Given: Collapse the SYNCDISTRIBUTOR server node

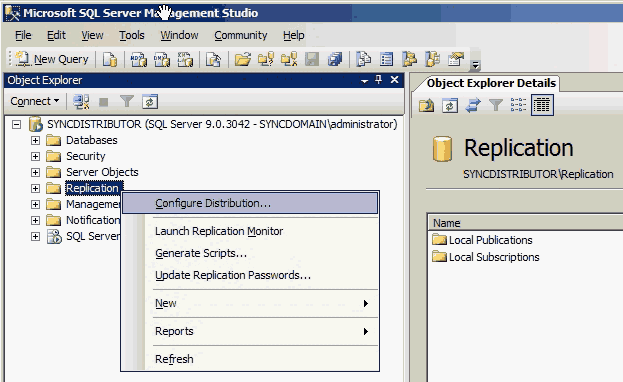Looking at the screenshot, I should point(16,125).
